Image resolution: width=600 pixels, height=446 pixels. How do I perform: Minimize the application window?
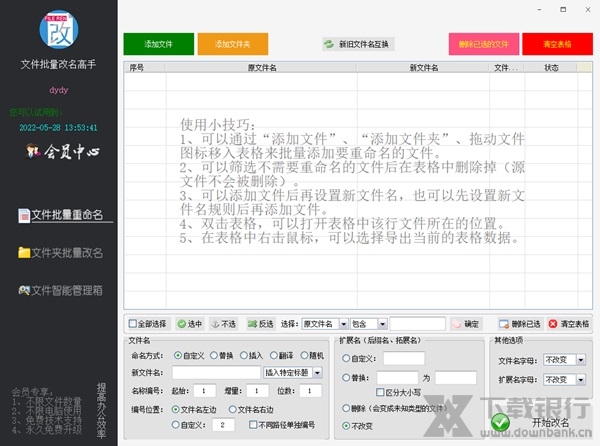point(539,10)
